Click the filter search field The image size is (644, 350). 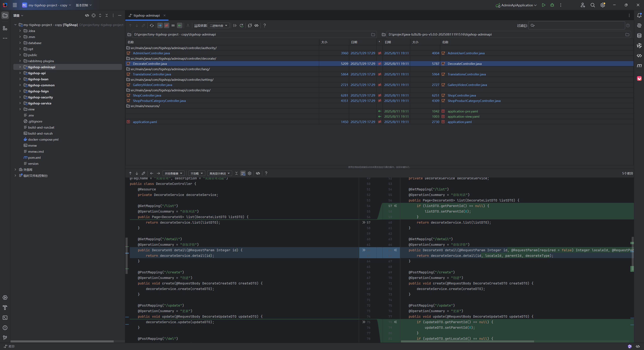point(577,25)
